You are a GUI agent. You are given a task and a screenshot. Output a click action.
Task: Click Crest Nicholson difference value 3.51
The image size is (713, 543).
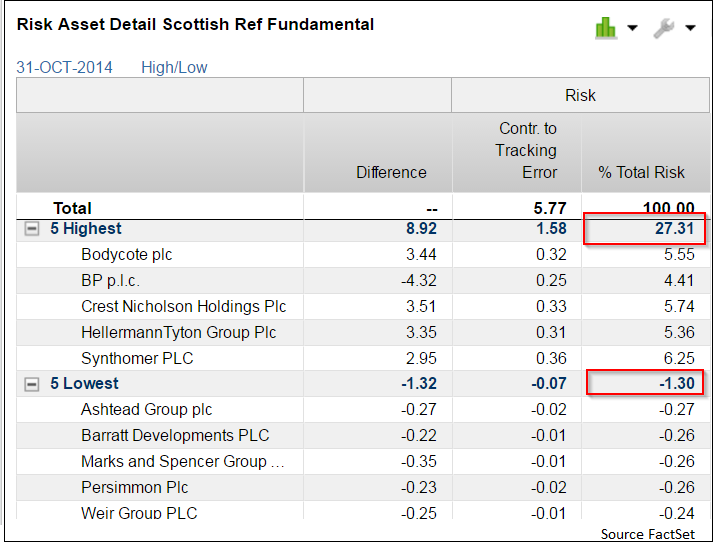point(421,306)
